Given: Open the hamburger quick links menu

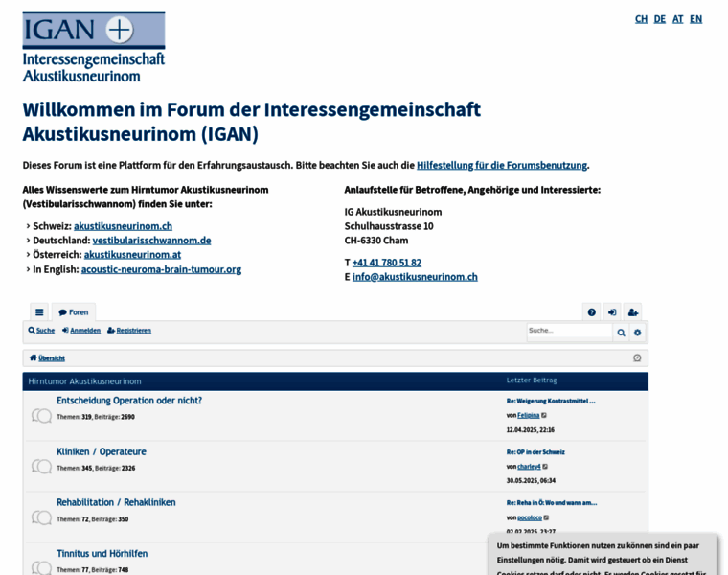Looking at the screenshot, I should [39, 312].
